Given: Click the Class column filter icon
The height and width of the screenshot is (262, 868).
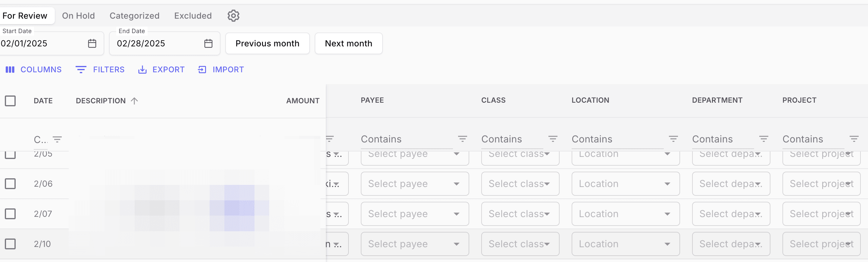Looking at the screenshot, I should 553,139.
